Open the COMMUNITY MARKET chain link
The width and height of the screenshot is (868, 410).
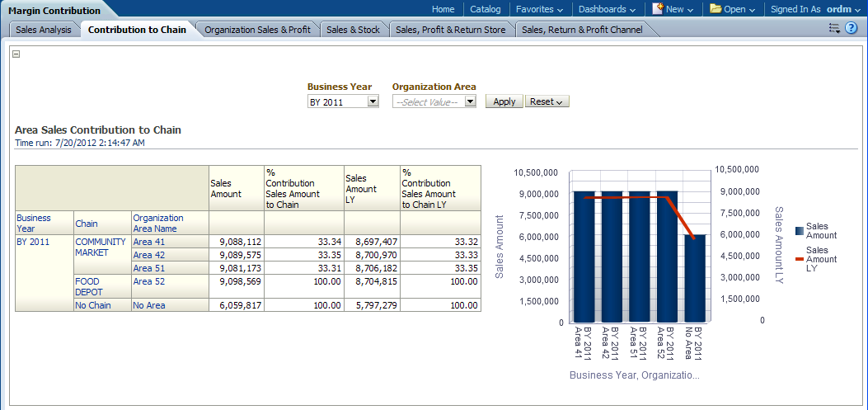point(100,247)
